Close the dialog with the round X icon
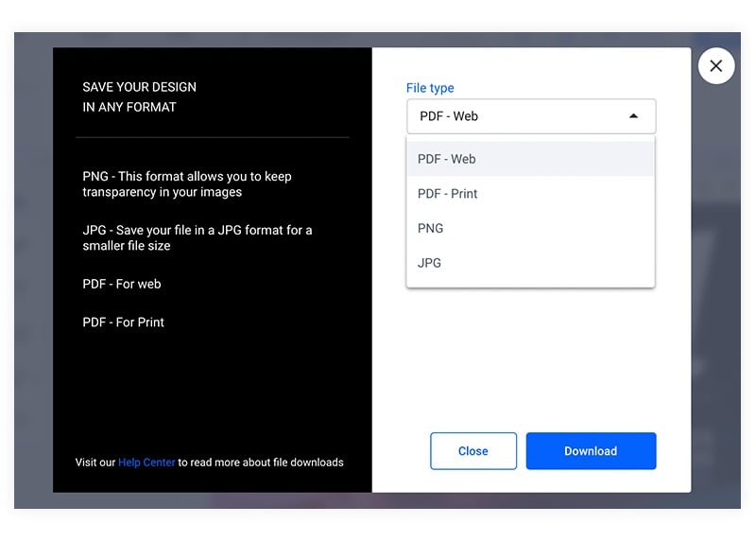This screenshot has height=541, width=756. (x=716, y=65)
